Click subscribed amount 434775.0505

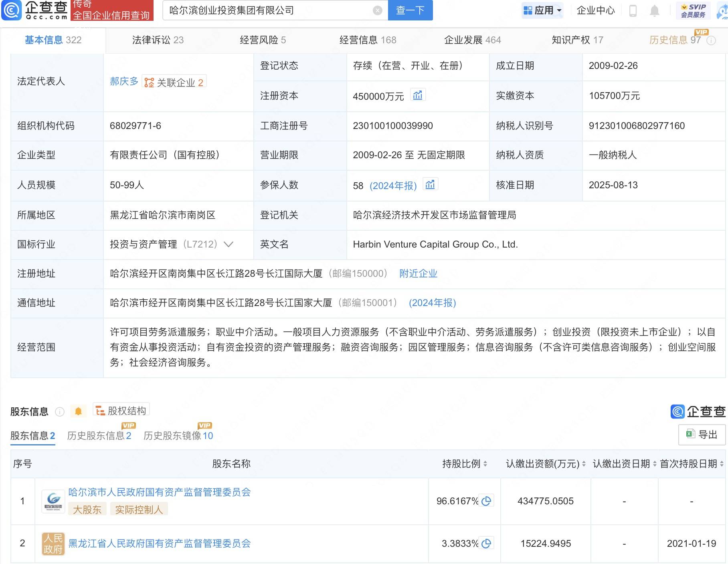pyautogui.click(x=546, y=501)
